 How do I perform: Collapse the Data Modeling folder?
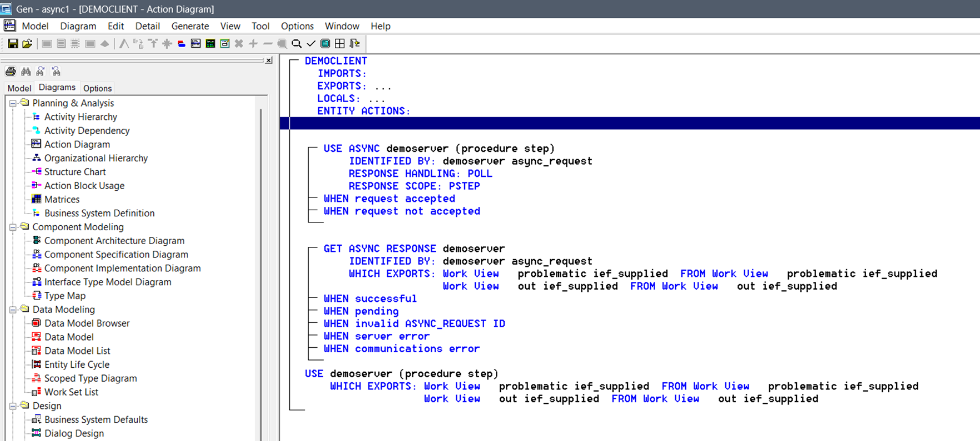click(x=13, y=310)
